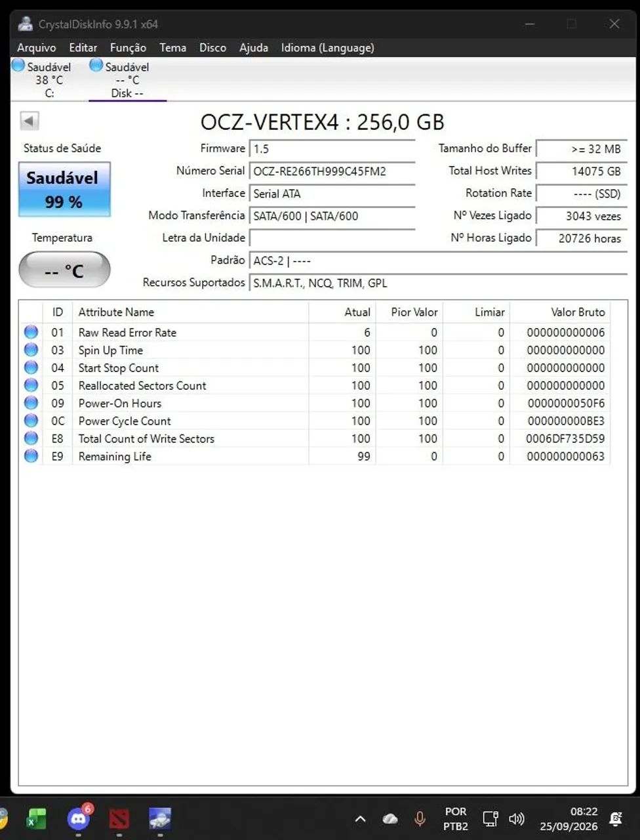Click the ACS-2 standard field

pos(438,261)
